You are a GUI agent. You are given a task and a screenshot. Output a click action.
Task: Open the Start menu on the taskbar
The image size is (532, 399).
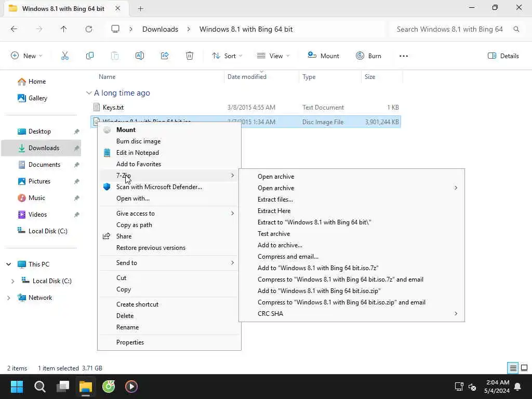click(17, 387)
